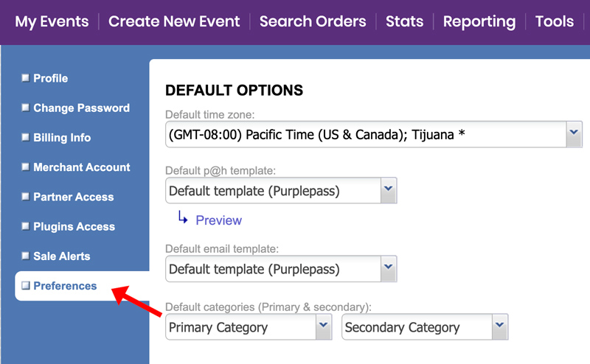This screenshot has height=364, width=590.
Task: Select Sale Alerts in the sidebar
Action: point(62,256)
